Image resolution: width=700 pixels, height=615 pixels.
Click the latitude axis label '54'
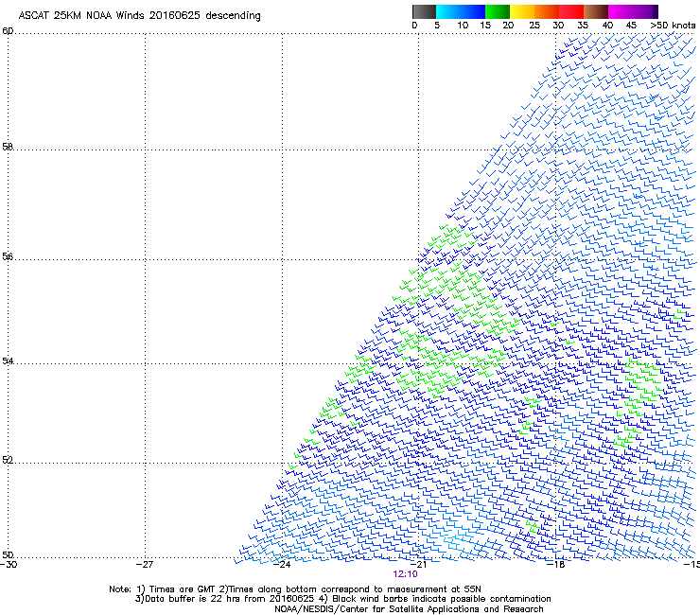8,360
